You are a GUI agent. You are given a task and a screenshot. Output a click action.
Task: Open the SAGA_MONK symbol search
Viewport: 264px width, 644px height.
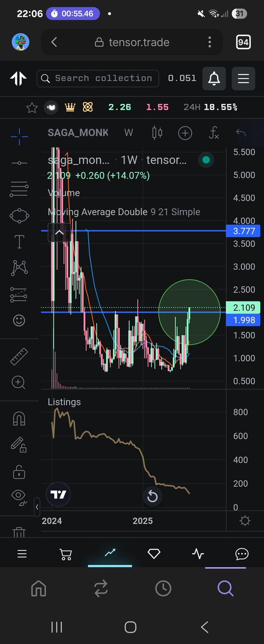click(77, 133)
